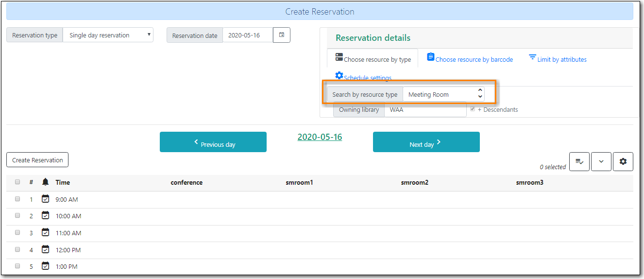The image size is (644, 279).
Task: Click the Owning library WAA field
Action: [425, 109]
